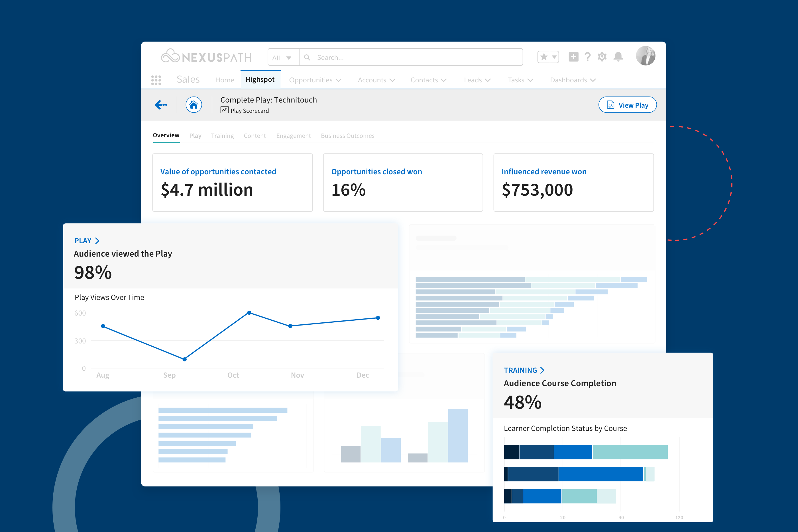Open the Highspot navigation tab

260,79
